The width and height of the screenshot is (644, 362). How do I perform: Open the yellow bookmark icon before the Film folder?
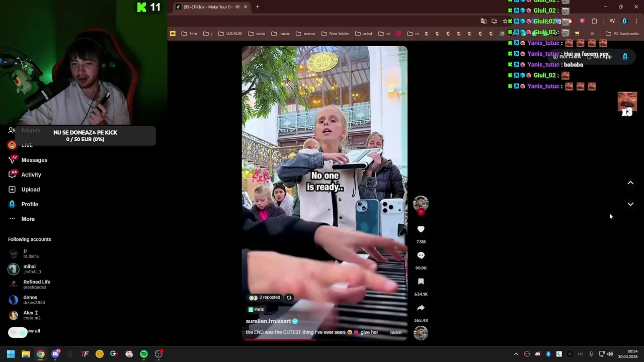[x=173, y=34]
